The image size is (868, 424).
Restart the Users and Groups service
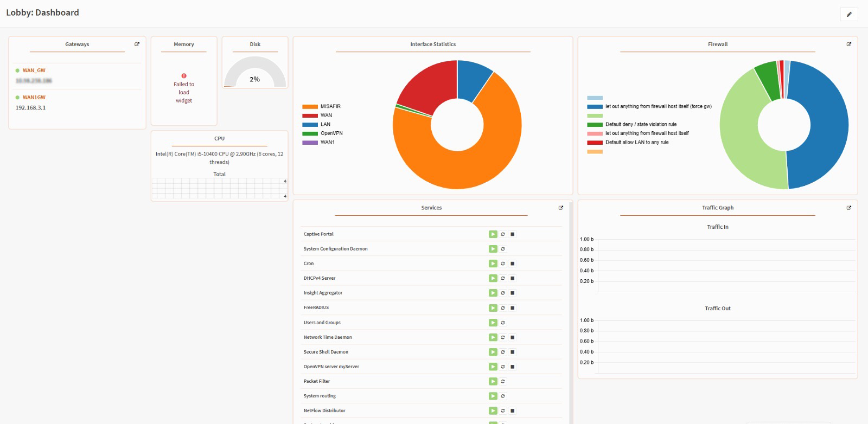pyautogui.click(x=503, y=323)
